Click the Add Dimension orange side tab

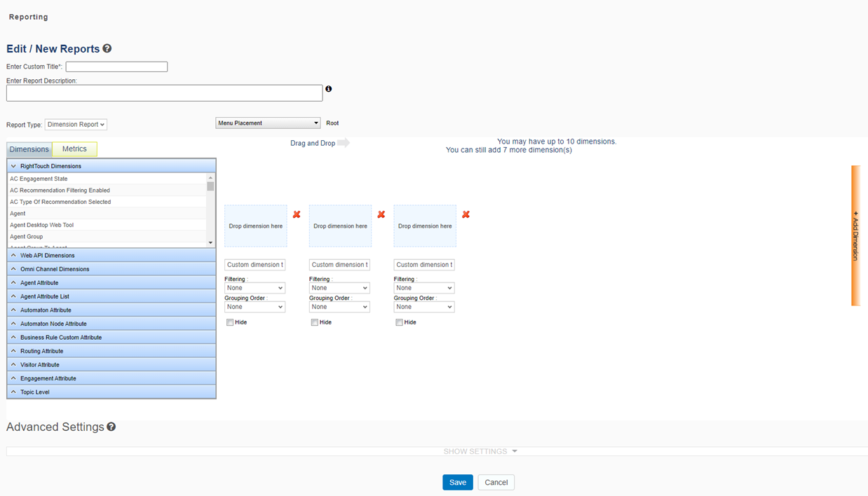click(855, 235)
